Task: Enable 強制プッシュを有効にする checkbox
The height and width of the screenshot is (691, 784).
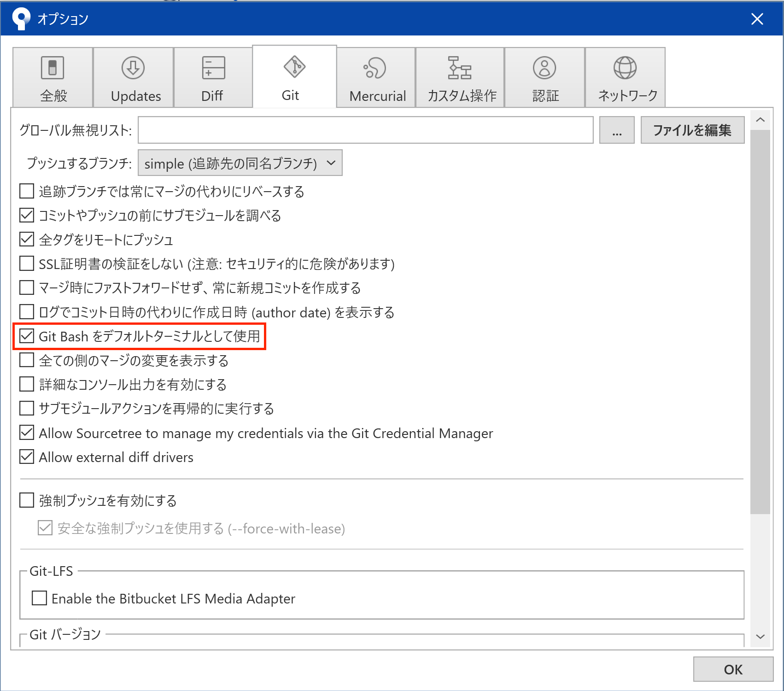Action: [x=27, y=500]
